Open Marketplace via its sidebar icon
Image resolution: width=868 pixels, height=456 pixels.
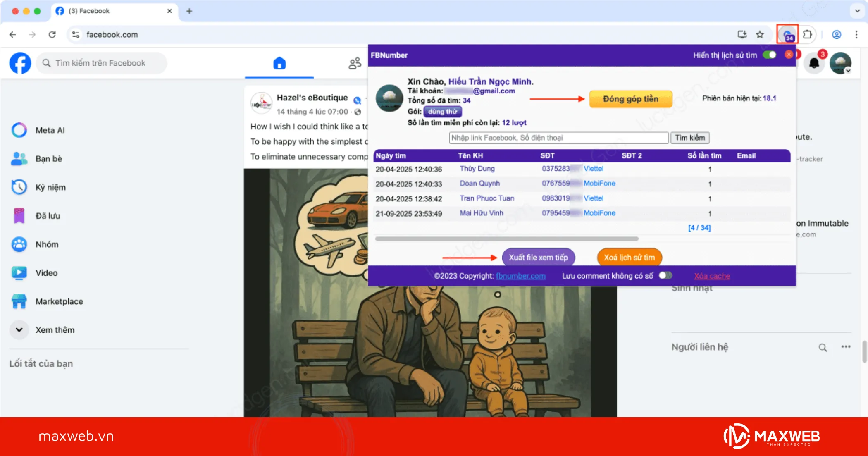tap(19, 301)
